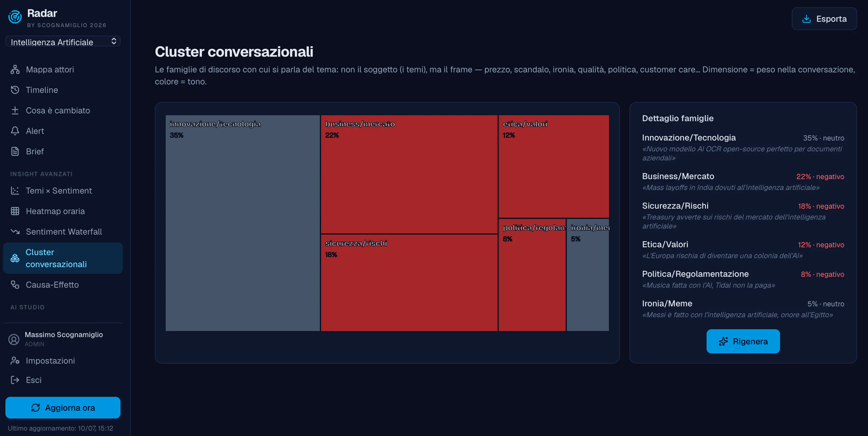Open the Brief section
This screenshot has height=436, width=868.
tap(63, 152)
